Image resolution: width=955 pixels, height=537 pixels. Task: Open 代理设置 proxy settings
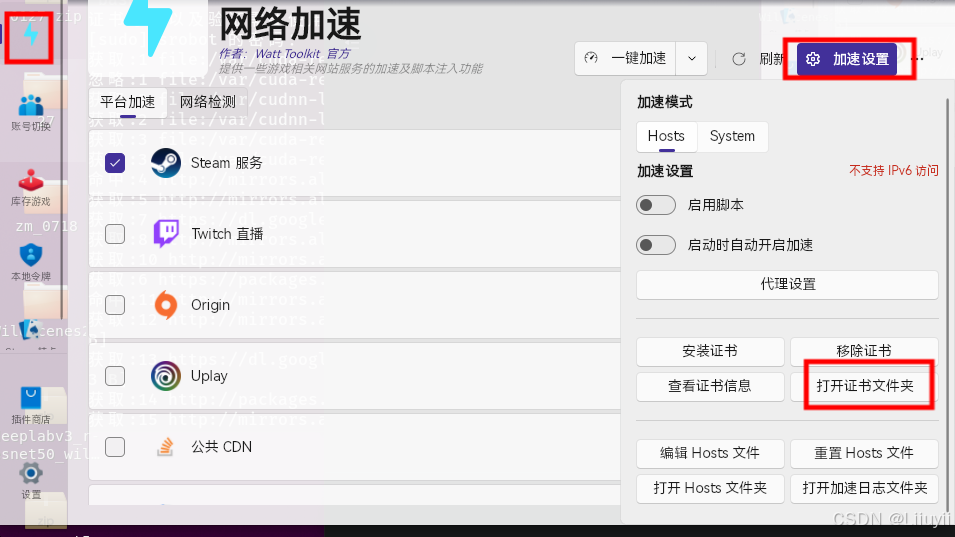[788, 284]
